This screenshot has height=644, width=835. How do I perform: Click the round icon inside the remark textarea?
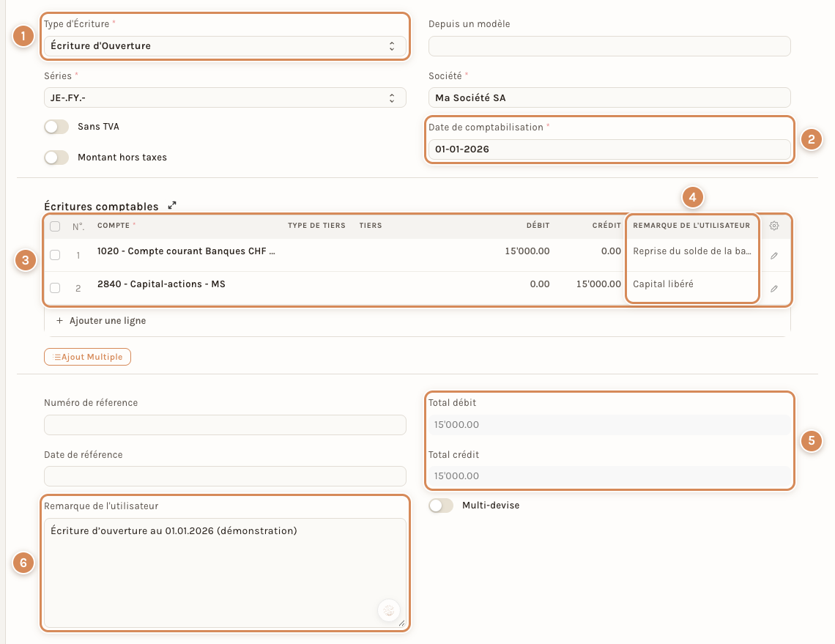389,610
